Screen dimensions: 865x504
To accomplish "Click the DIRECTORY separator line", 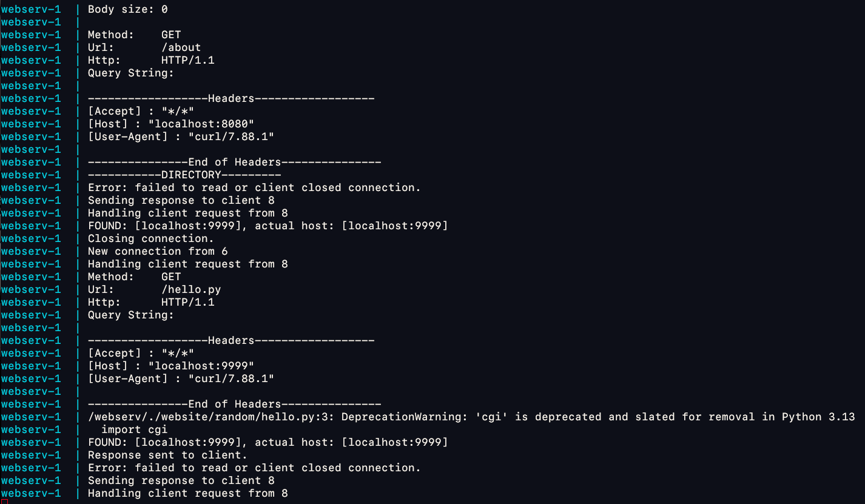I will tap(184, 175).
